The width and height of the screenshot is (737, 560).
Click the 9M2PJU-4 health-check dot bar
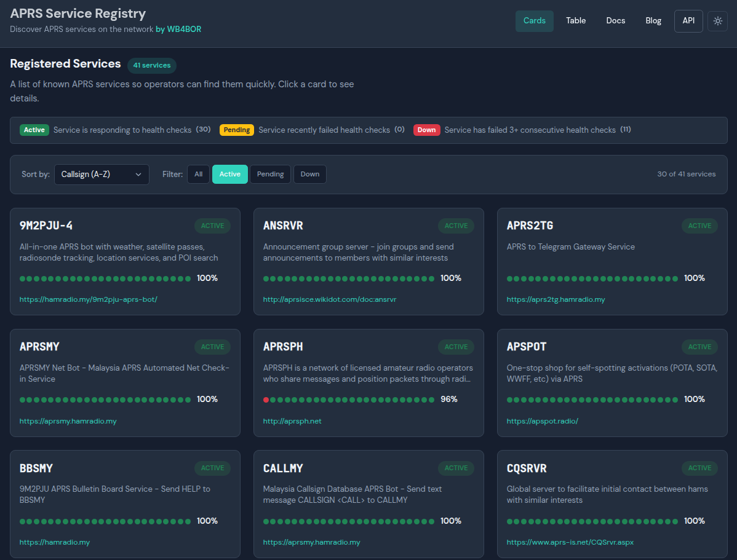[x=105, y=278]
